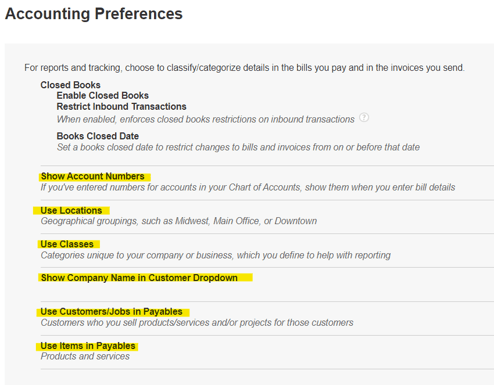Select the Accounting Preferences page heading
Viewport: 494px width, 385px height.
point(94,14)
